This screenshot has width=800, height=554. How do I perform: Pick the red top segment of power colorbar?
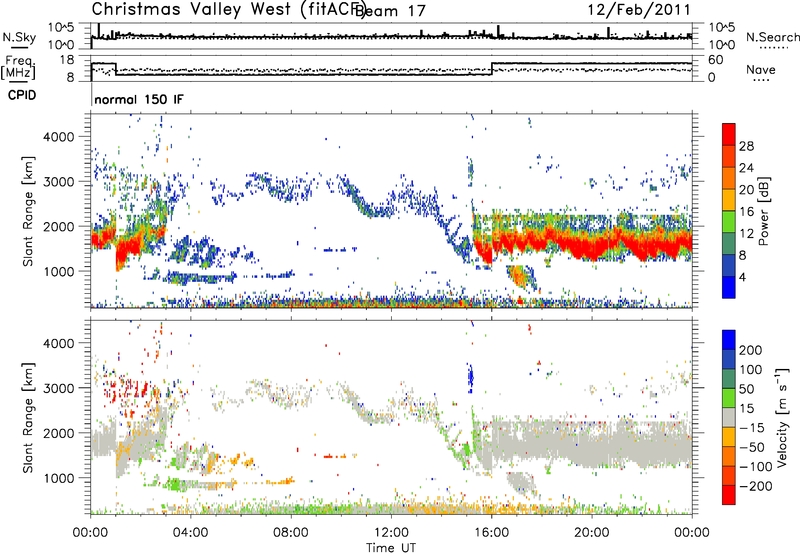click(729, 134)
